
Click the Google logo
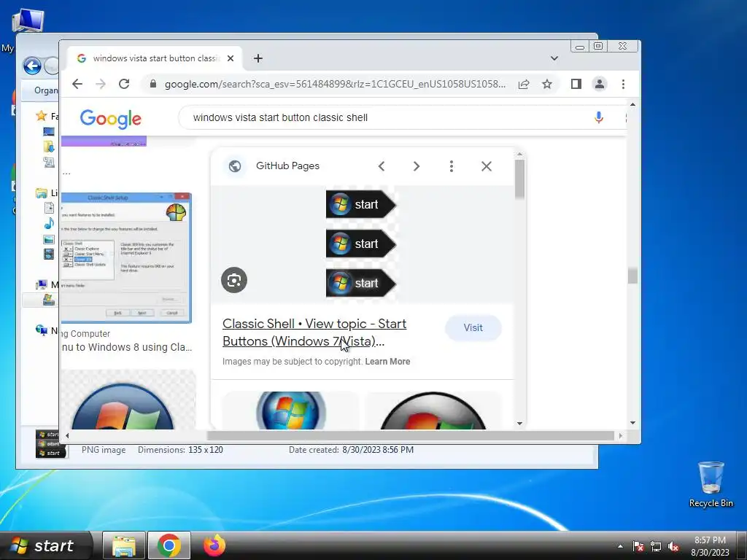pos(111,119)
